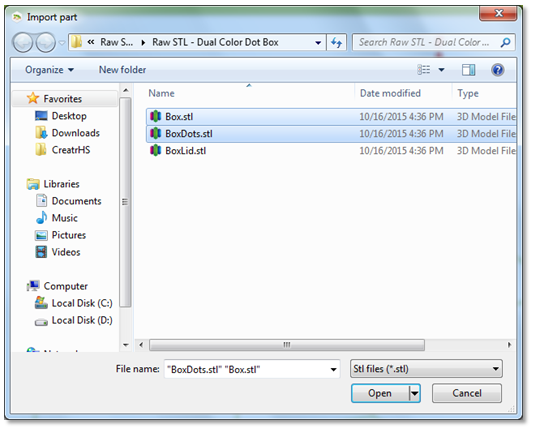Open recent locations dropdown beside nav arrows
The height and width of the screenshot is (431, 535).
tap(62, 43)
